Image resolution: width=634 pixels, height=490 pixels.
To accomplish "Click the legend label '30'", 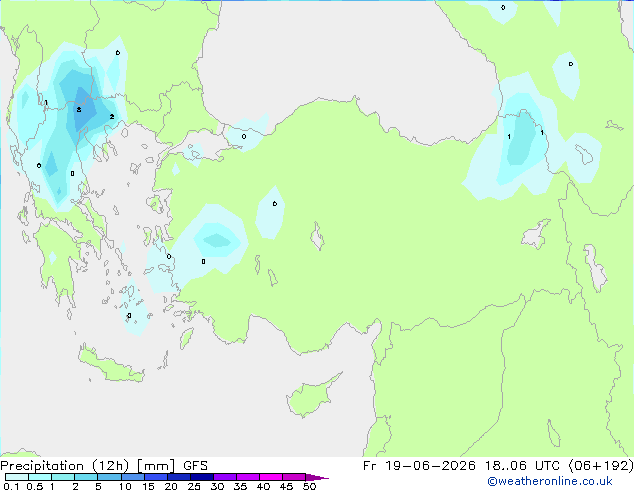I will [217, 486].
